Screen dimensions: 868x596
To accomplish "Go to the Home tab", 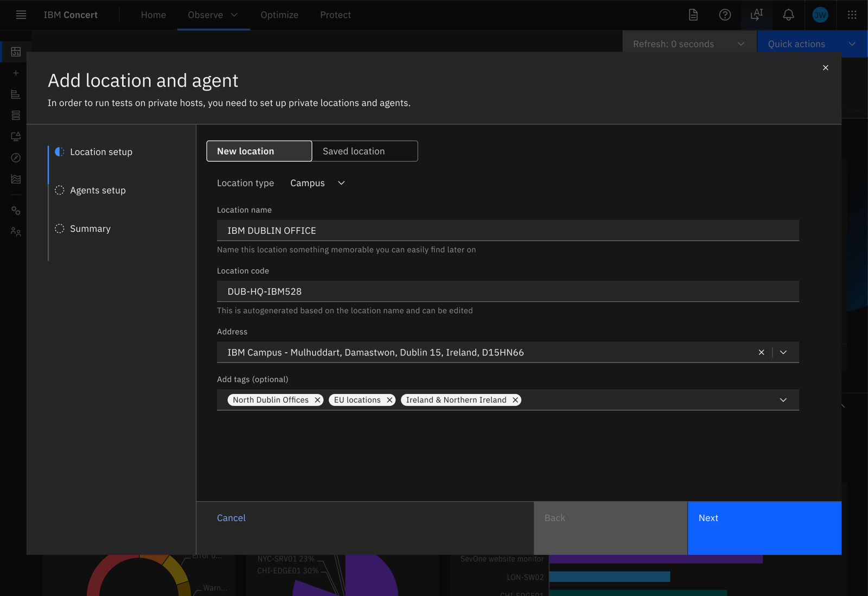I will coord(154,15).
